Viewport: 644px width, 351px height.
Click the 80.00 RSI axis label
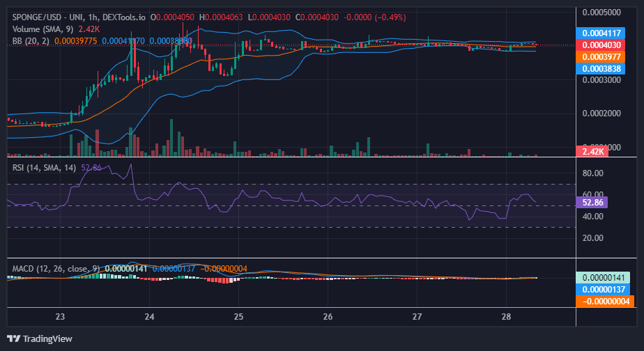tap(592, 173)
